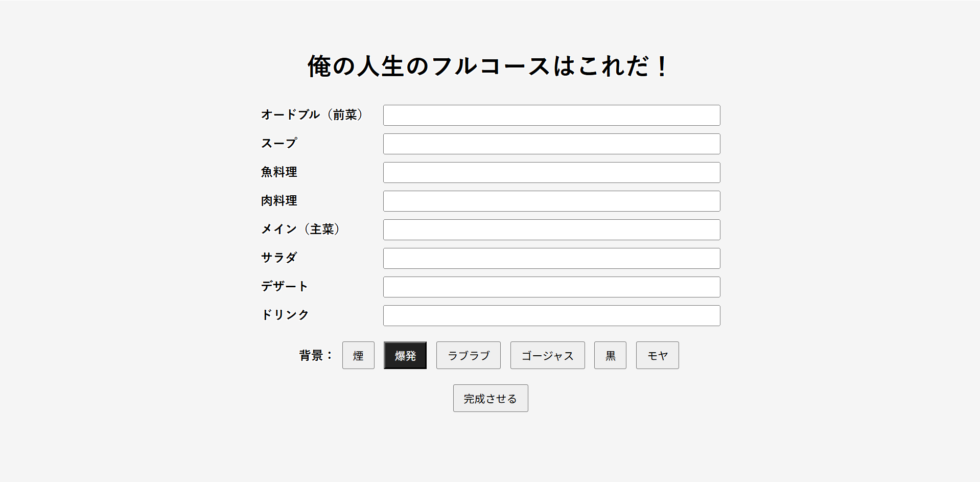This screenshot has height=482, width=980.
Task: Select the ラブラブ background
Action: pos(468,355)
